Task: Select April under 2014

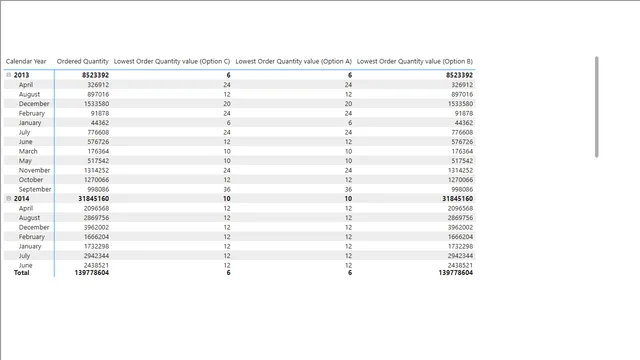Action: click(x=26, y=208)
